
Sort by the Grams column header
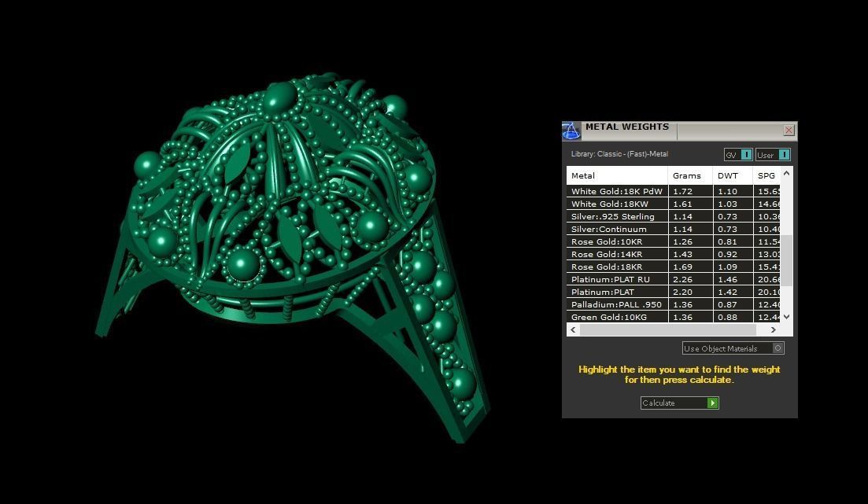click(690, 175)
